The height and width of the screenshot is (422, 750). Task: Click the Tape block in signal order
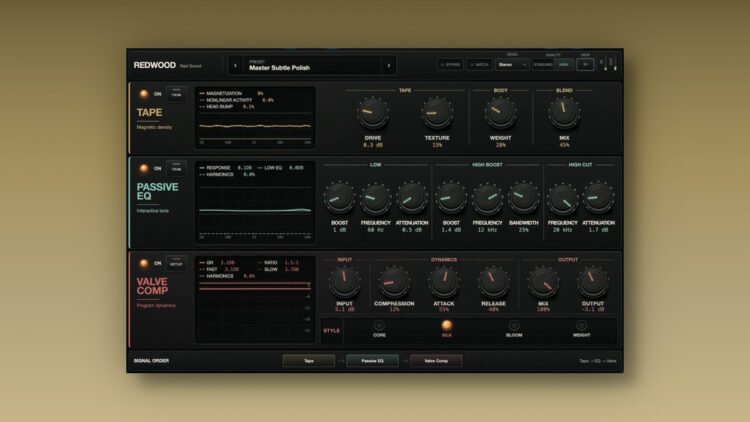click(309, 361)
